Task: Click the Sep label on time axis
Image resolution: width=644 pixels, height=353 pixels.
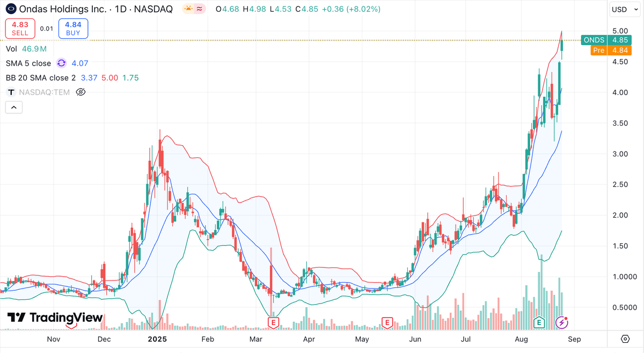Action: tap(574, 339)
